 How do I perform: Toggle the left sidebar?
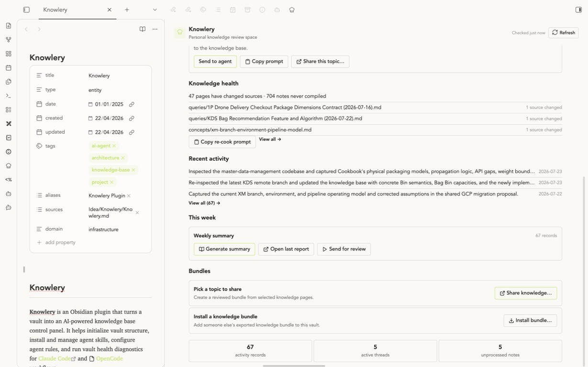point(26,10)
